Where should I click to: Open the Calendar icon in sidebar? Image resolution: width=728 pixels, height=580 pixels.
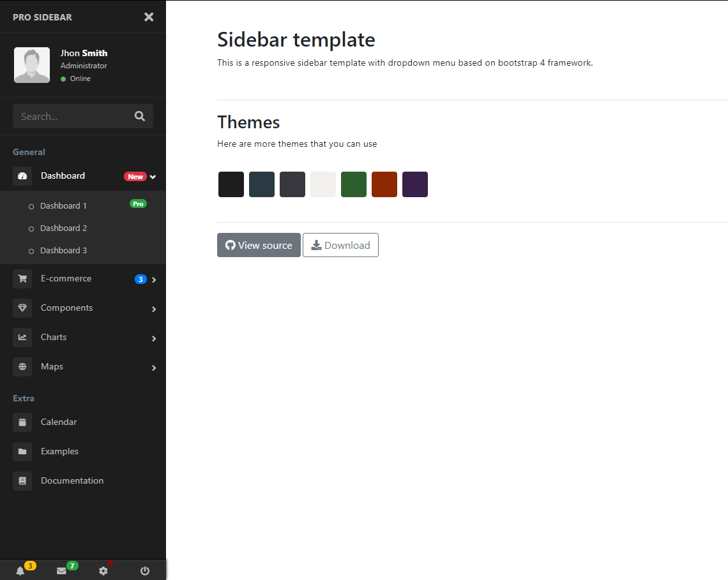22,422
